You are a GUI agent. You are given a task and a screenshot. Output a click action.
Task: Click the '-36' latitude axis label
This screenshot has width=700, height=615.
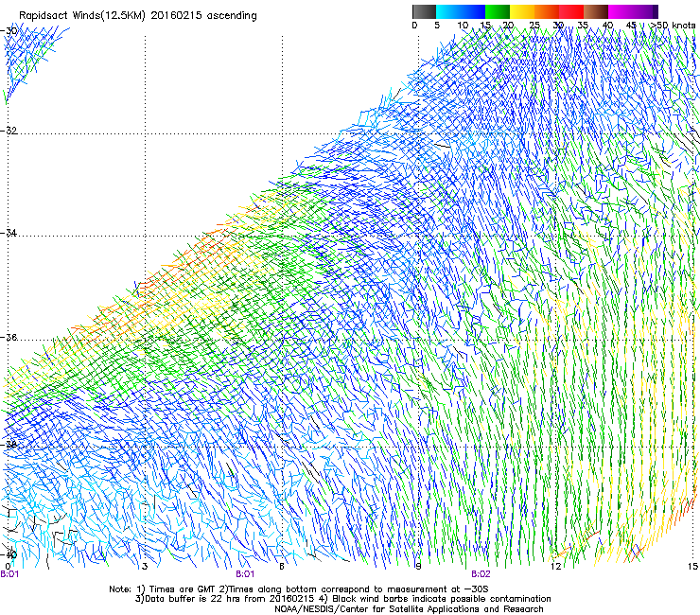coord(9,337)
